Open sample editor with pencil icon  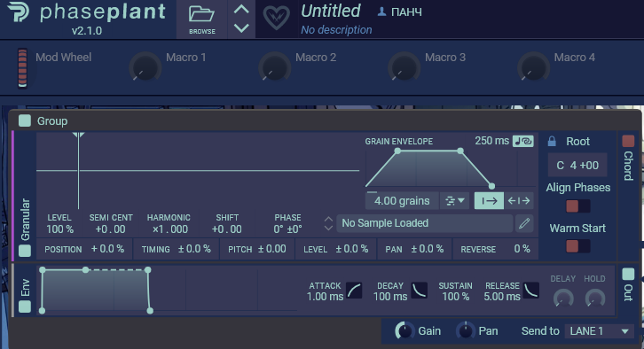pos(524,223)
